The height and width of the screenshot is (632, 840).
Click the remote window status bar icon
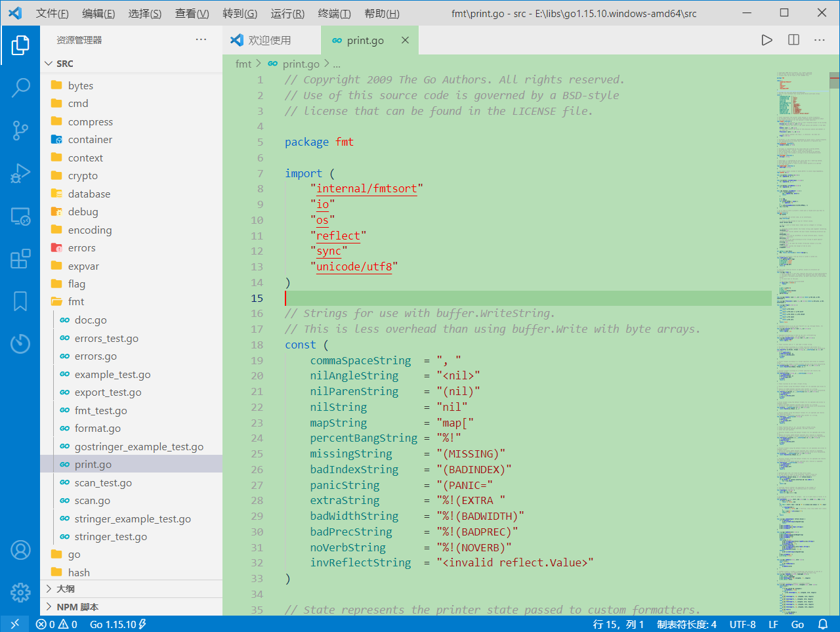(x=15, y=624)
